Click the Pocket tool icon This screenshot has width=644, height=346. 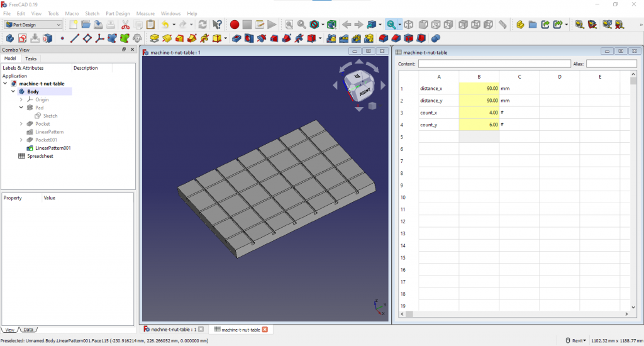point(236,38)
